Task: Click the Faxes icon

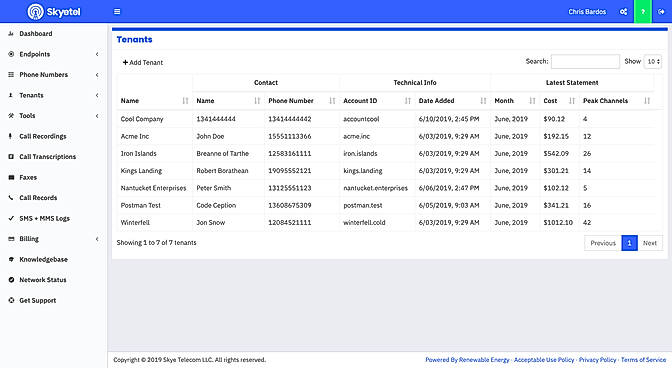Action: pyautogui.click(x=11, y=177)
